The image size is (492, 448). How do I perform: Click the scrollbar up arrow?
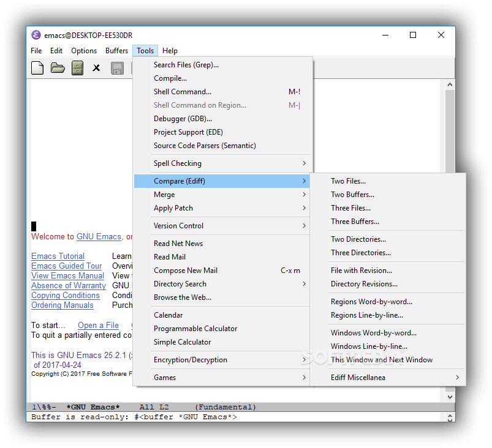pos(450,84)
